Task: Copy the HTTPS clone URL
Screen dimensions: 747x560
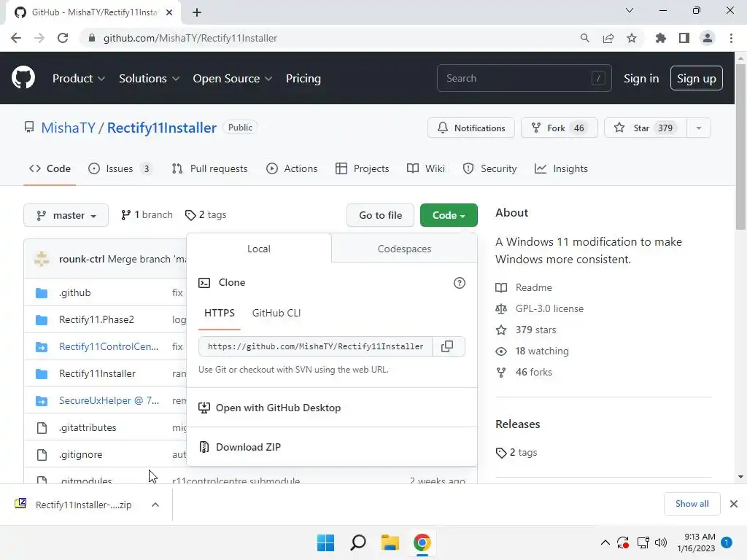Action: coord(447,346)
